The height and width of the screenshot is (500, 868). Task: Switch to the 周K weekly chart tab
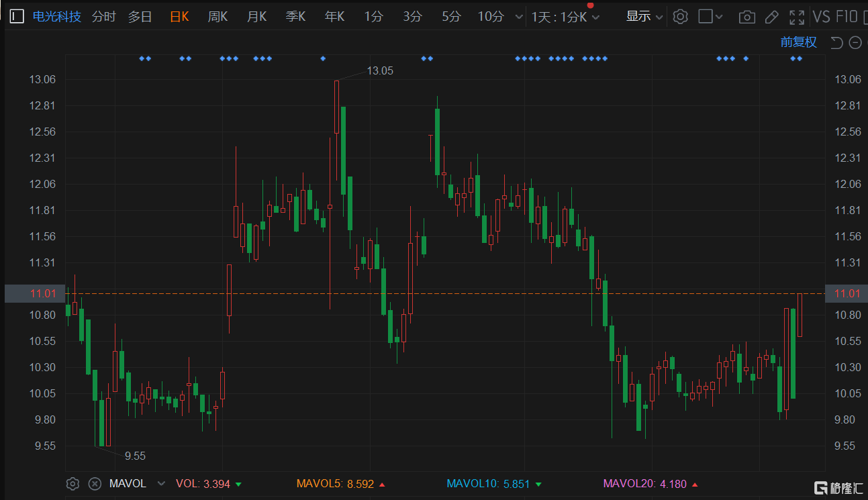click(218, 16)
